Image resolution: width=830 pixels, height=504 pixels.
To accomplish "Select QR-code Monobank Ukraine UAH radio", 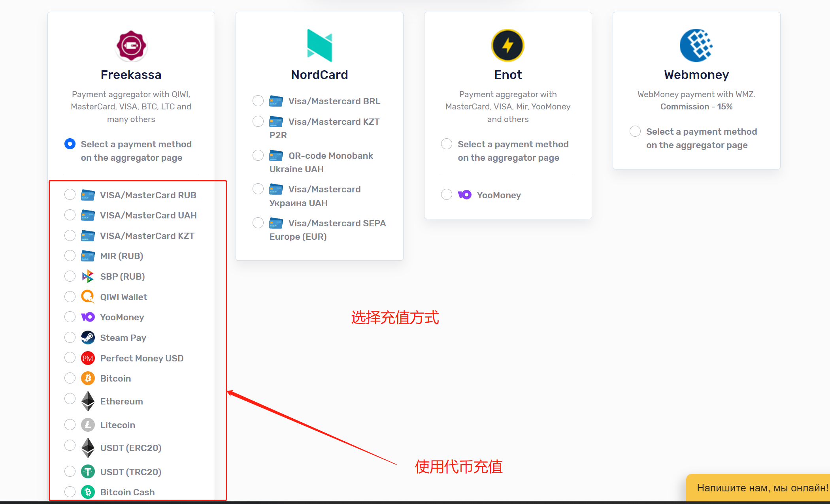I will 258,155.
